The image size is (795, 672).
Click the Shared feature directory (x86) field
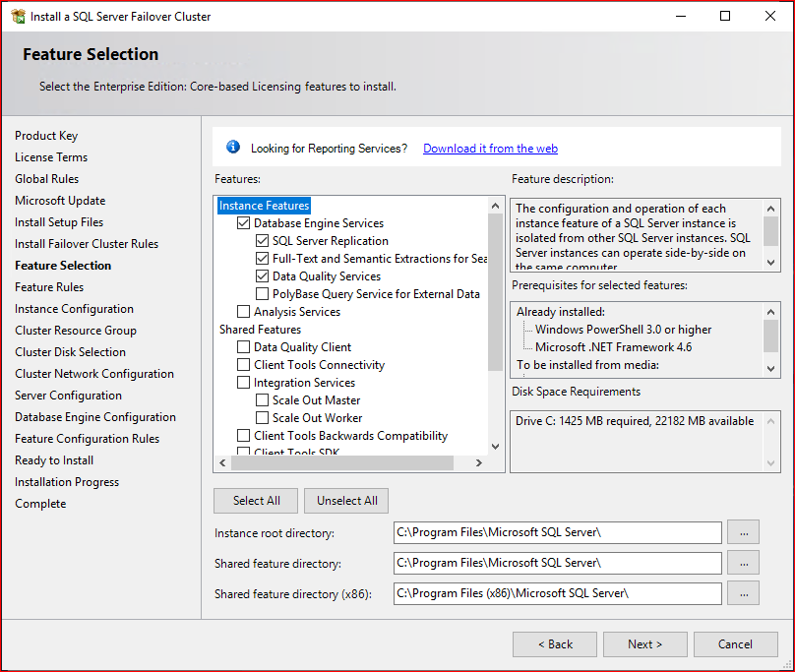coord(557,593)
